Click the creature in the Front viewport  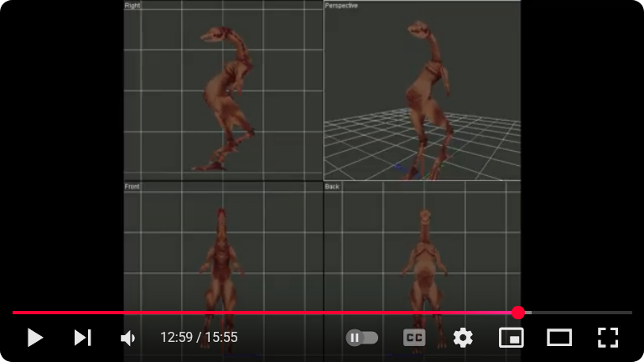tap(221, 279)
